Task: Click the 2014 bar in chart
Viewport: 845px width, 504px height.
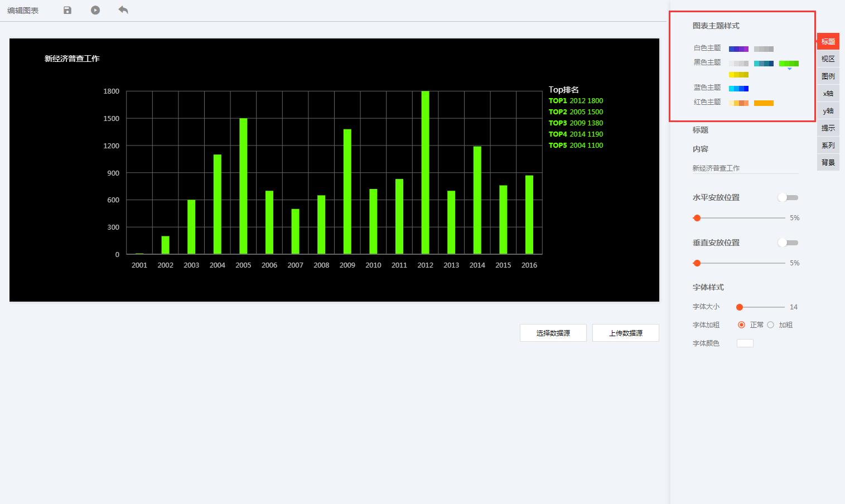Action: [477, 200]
